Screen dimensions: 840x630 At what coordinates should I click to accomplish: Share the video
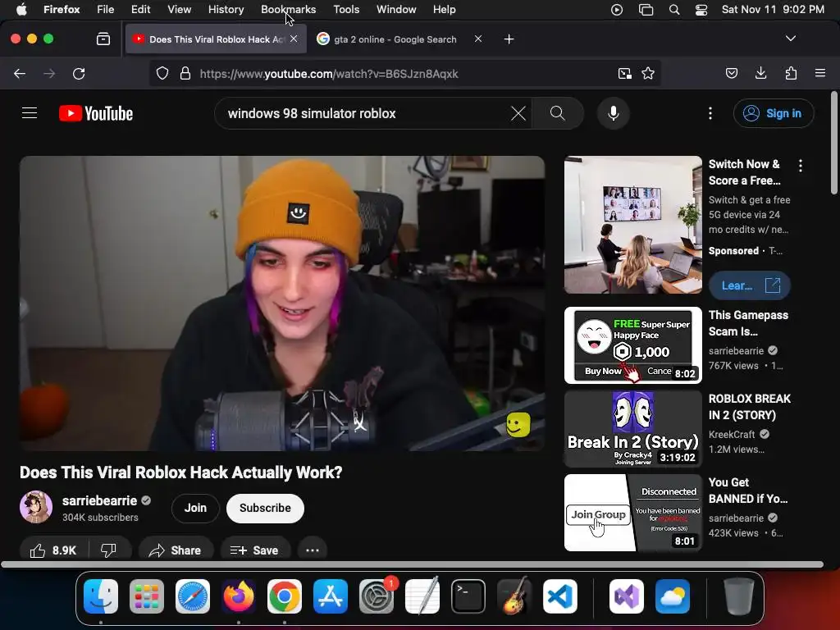click(176, 550)
